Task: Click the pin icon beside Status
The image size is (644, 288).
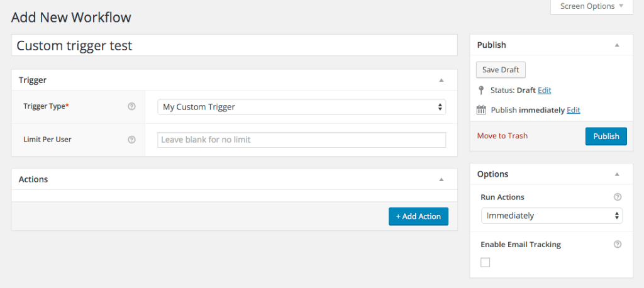Action: pos(481,90)
